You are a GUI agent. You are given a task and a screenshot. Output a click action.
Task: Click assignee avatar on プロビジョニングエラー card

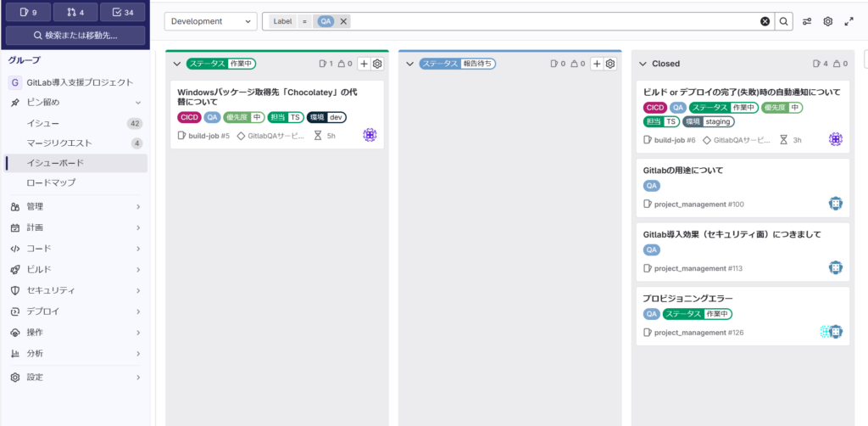tap(835, 332)
